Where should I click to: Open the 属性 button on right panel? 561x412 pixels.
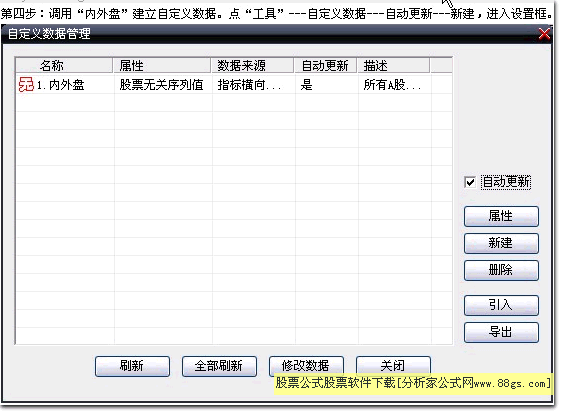501,216
